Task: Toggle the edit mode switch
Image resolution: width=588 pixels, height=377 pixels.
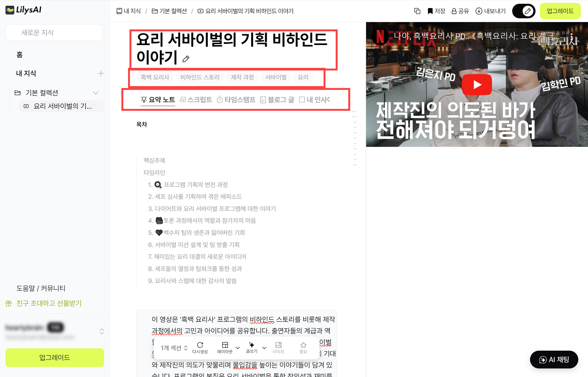Action: point(524,11)
